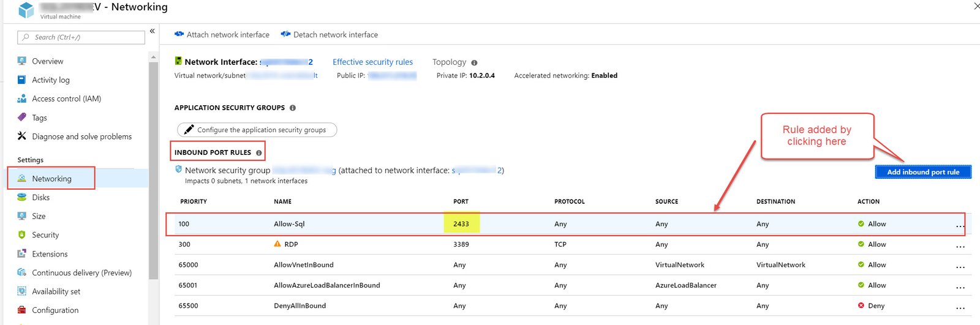Click priority 65000 cell
Viewport: 980px width, 325px height.
(x=188, y=265)
